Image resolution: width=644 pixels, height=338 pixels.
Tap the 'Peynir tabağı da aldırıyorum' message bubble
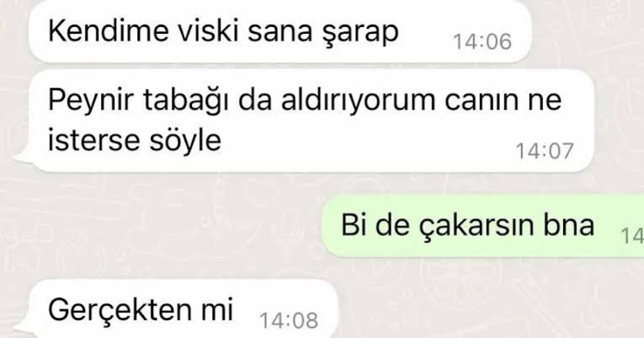pyautogui.click(x=312, y=121)
